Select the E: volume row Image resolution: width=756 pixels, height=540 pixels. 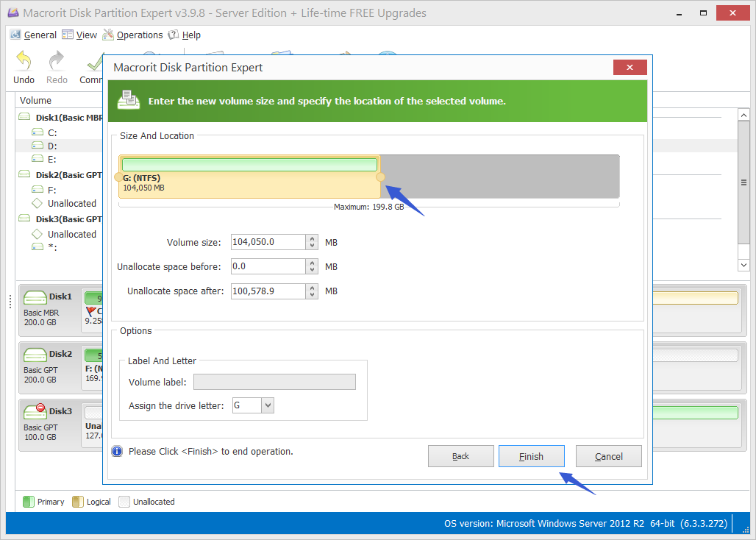(52, 159)
